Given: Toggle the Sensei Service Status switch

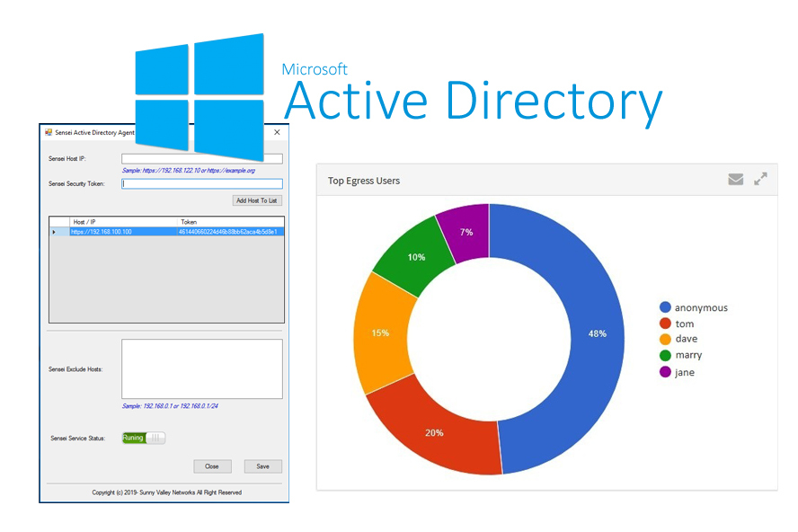Looking at the screenshot, I should pos(144,438).
